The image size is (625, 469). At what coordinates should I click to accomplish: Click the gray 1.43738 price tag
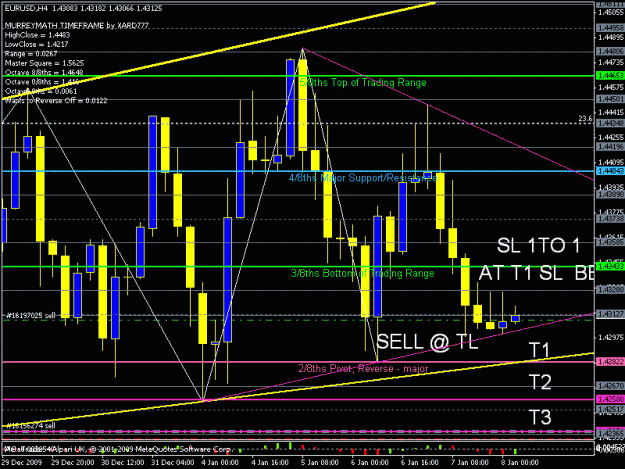pos(610,219)
